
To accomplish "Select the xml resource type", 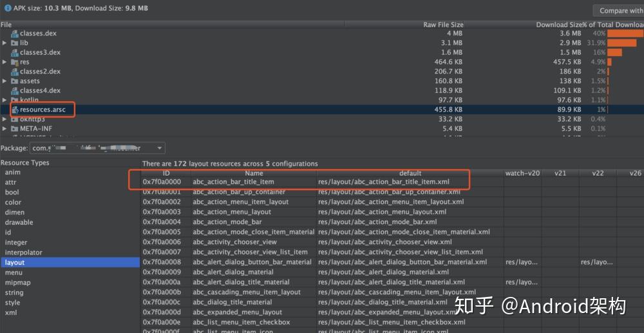I will pyautogui.click(x=11, y=313).
